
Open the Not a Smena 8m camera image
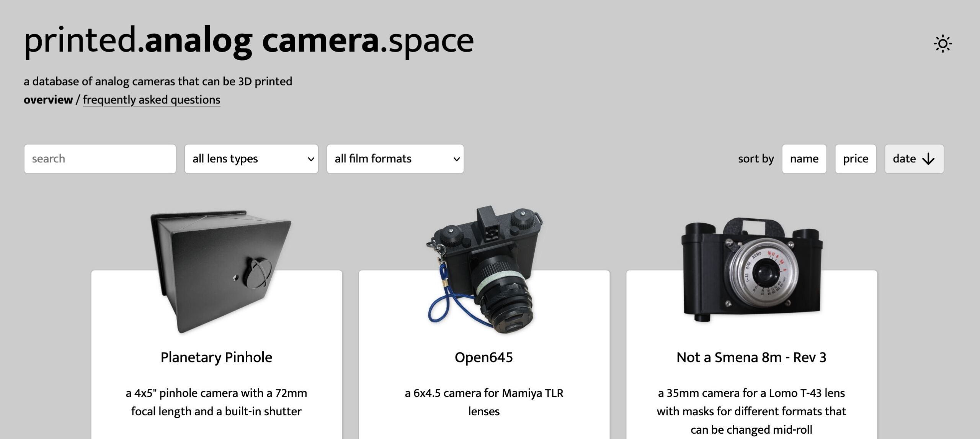[751, 269]
